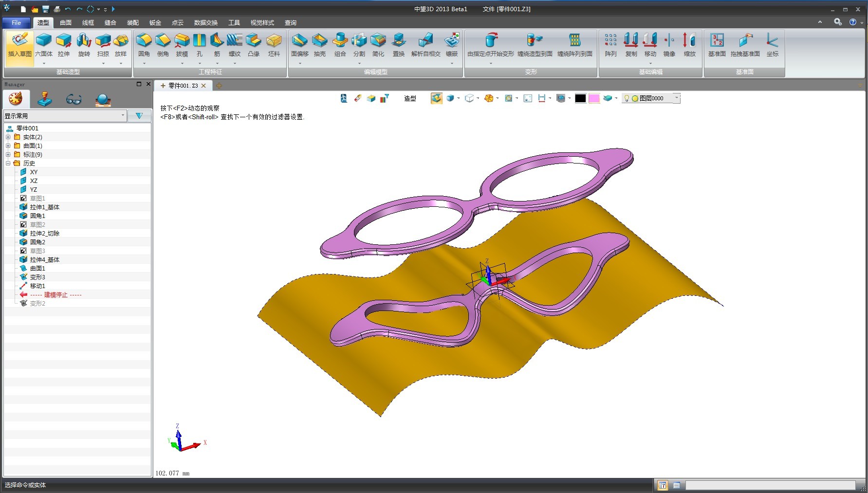The image size is (868, 493).
Task: Select 拉伸1_基体 in history tree
Action: point(45,207)
